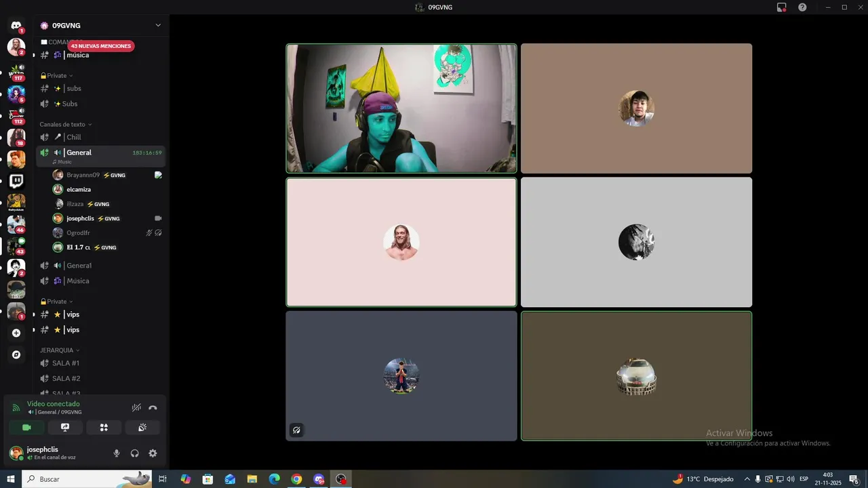Viewport: 868px width, 488px height.
Task: Open Discover servers compass icon
Action: click(16, 354)
